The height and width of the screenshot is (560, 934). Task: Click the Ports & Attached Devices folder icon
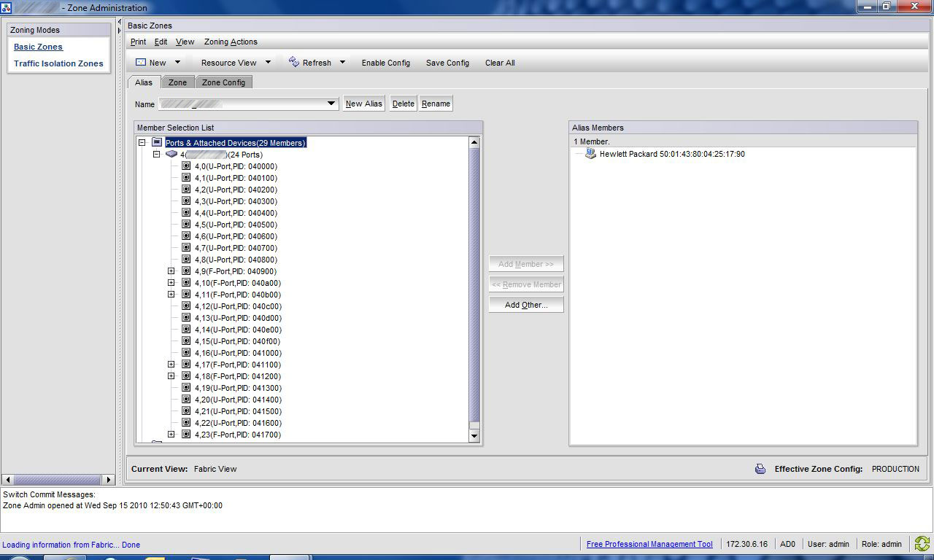tap(157, 143)
